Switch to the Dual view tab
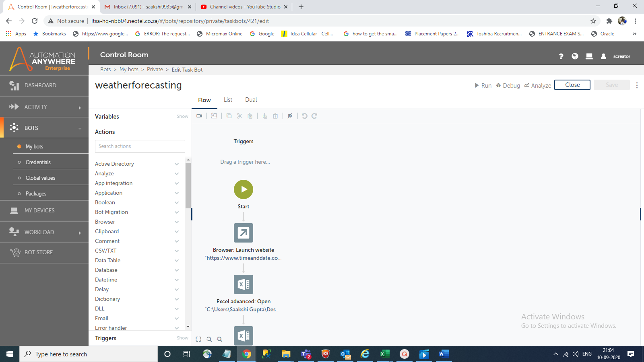This screenshot has height=362, width=644. point(251,100)
